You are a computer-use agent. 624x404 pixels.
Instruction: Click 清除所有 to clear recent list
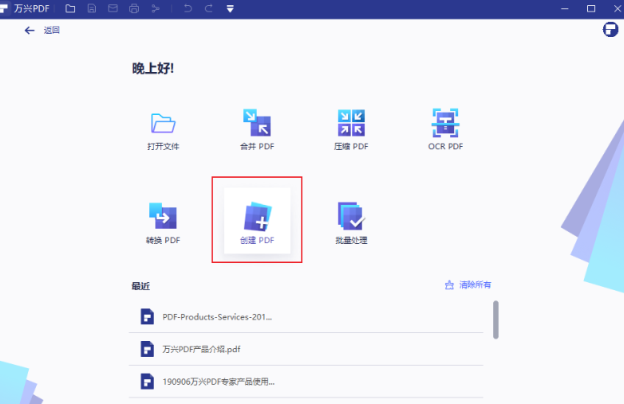pyautogui.click(x=475, y=285)
